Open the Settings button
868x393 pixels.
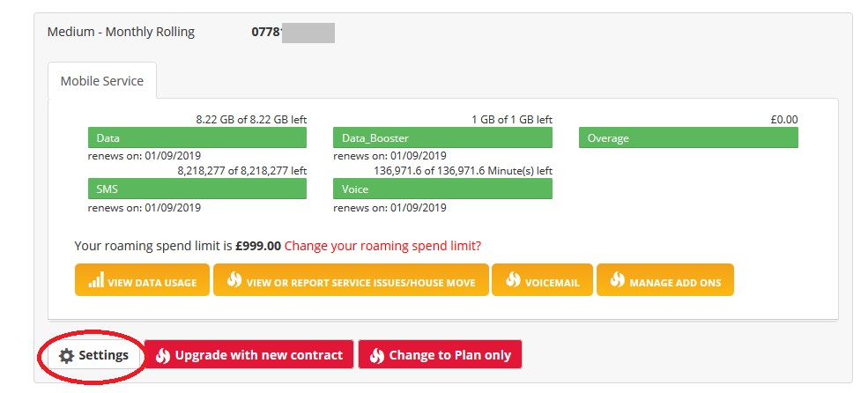pos(92,356)
